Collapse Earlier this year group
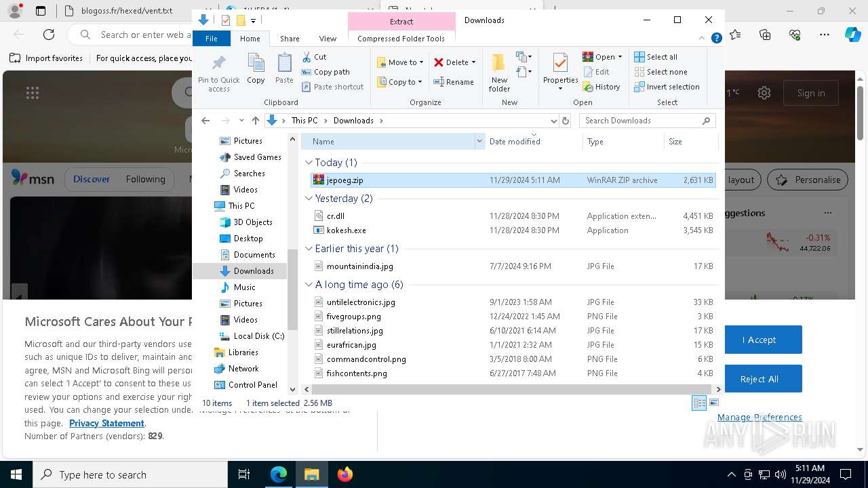868x488 pixels. point(309,249)
